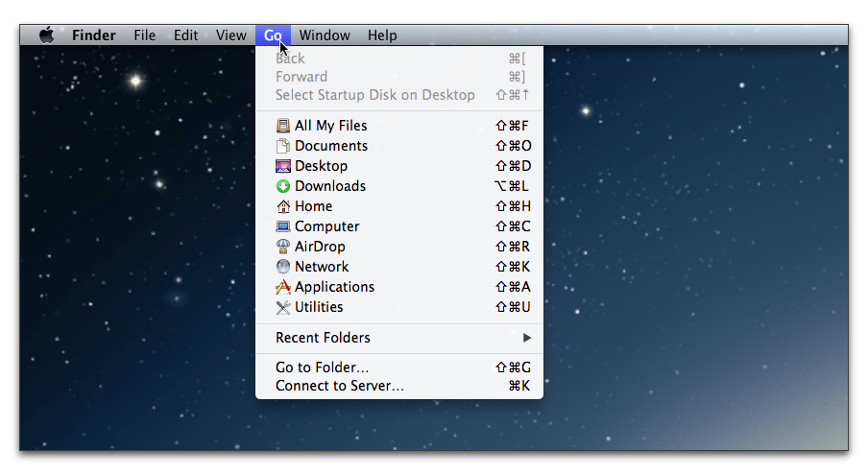868x474 pixels.
Task: Click the Utilities tools icon
Action: (282, 307)
